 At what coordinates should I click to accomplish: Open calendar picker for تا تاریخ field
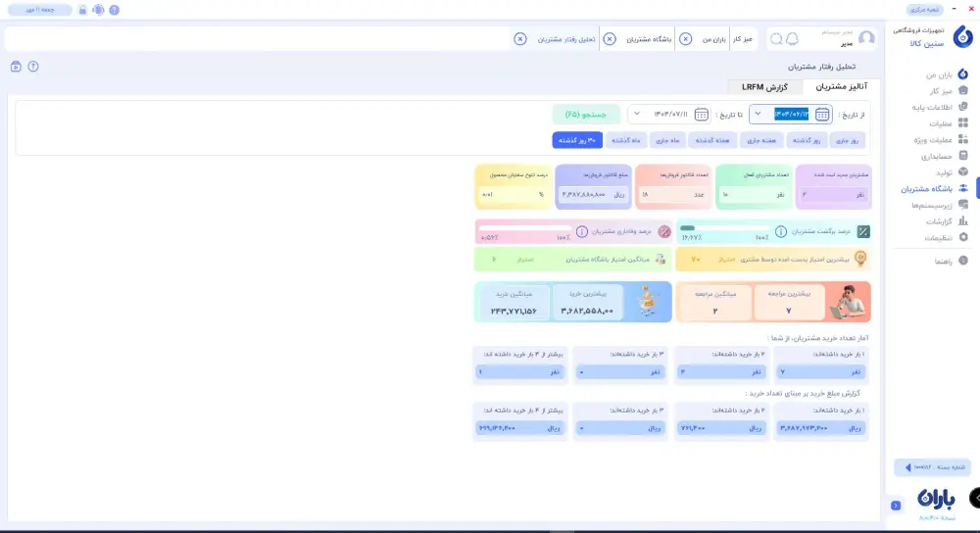tap(702, 115)
